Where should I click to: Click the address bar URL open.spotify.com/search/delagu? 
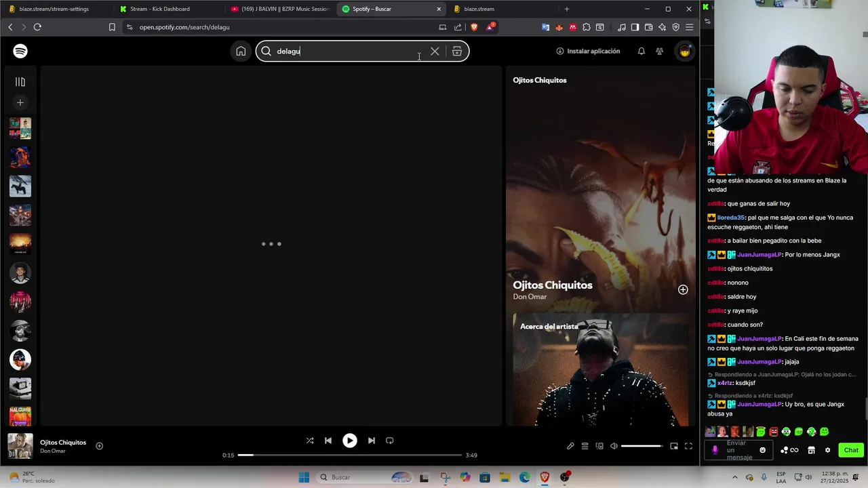(184, 27)
